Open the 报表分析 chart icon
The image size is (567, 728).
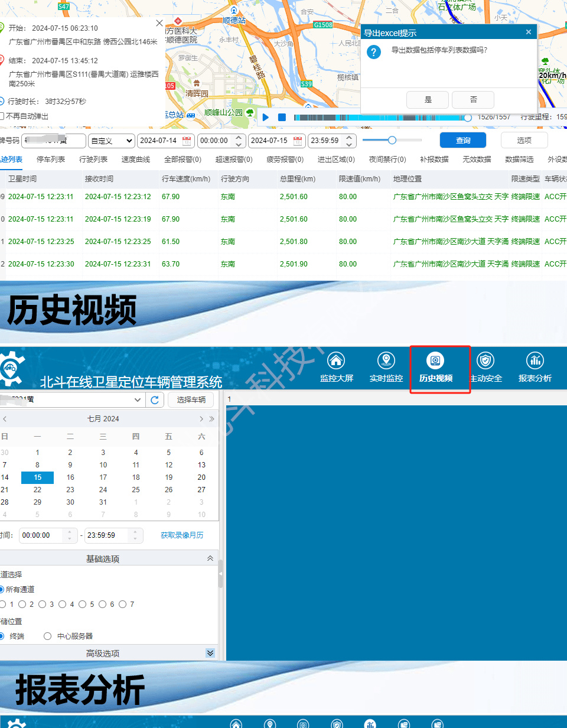coord(535,360)
